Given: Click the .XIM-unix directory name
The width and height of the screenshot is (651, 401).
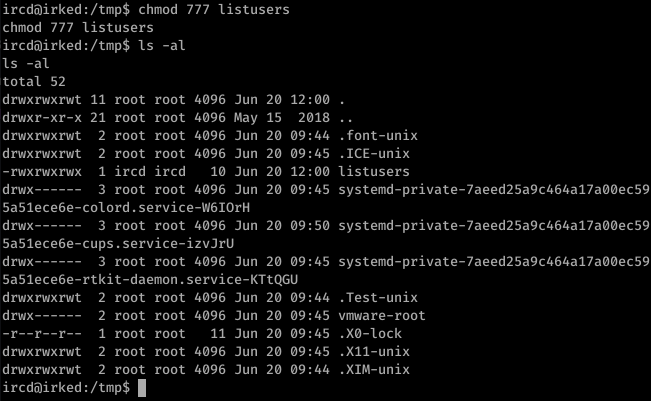Looking at the screenshot, I should pyautogui.click(x=374, y=369).
